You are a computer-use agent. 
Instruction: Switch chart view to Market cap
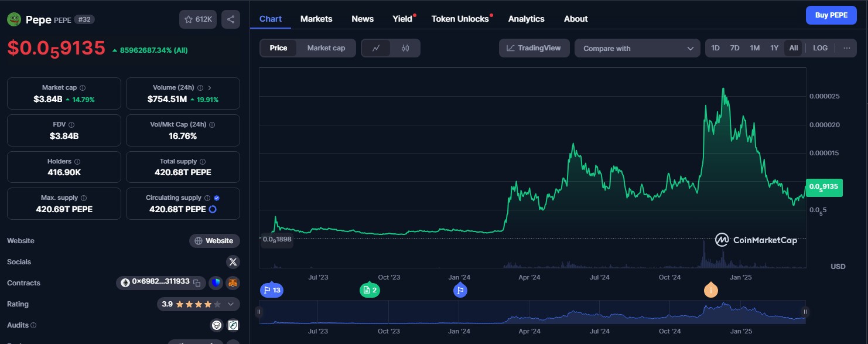click(x=326, y=48)
